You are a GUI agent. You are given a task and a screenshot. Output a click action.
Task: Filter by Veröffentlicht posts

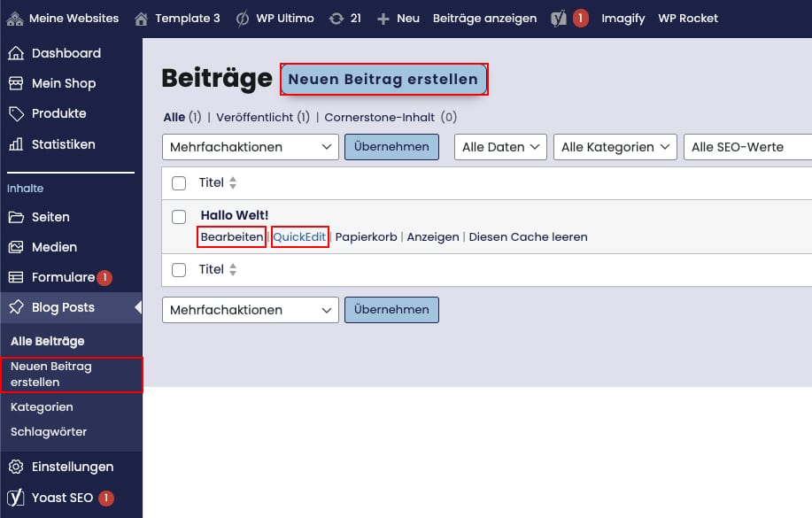point(262,117)
